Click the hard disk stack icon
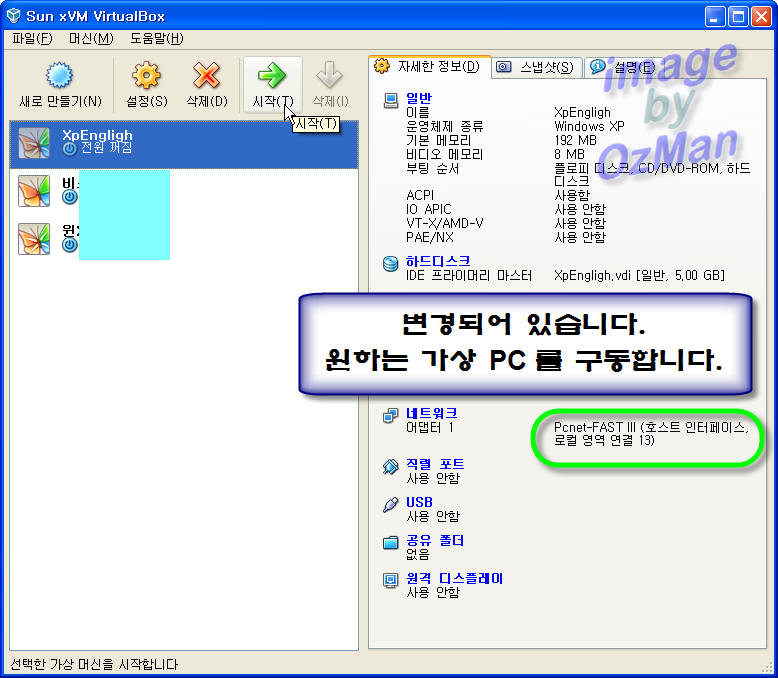The height and width of the screenshot is (678, 778). [390, 264]
